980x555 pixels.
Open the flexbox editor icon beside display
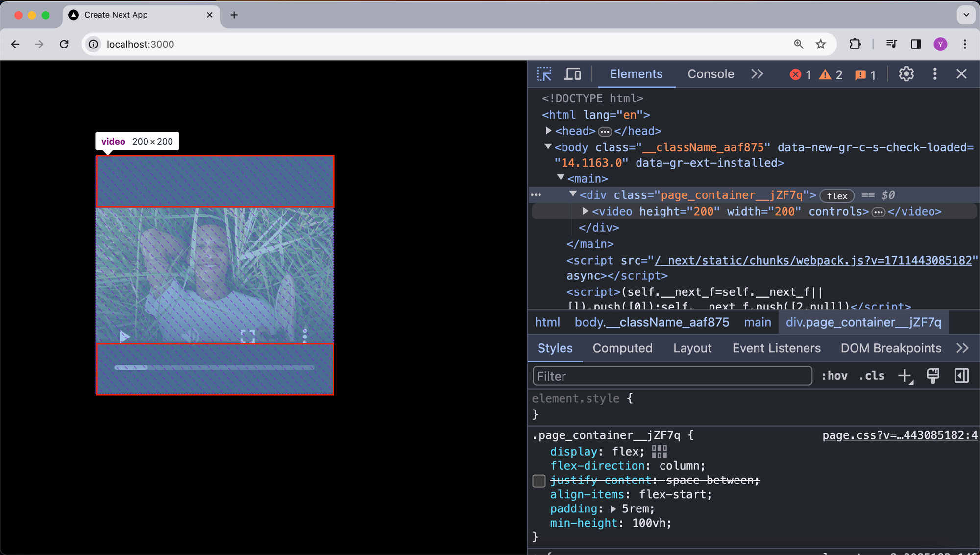(659, 452)
